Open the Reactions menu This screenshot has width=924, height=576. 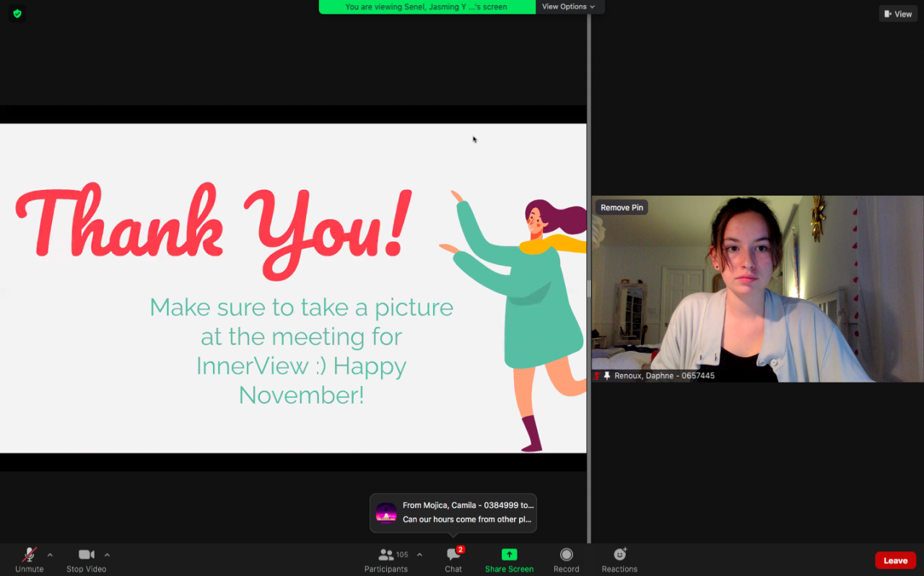click(619, 559)
